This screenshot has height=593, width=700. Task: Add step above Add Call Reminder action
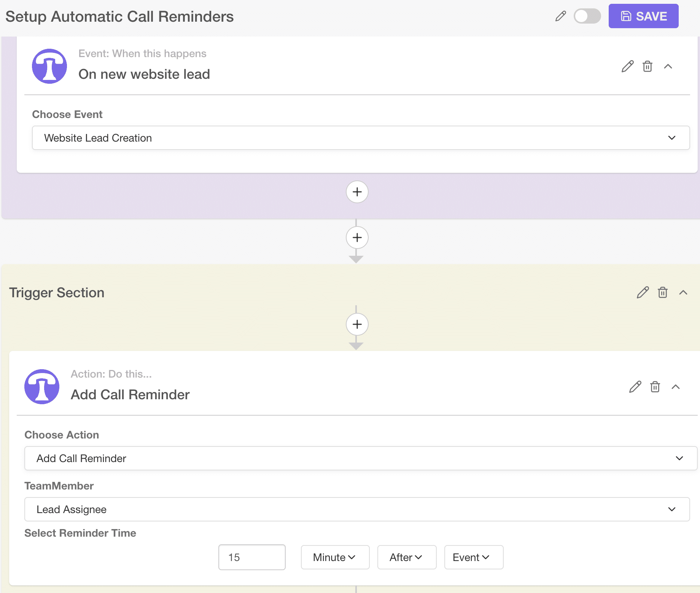pos(357,324)
